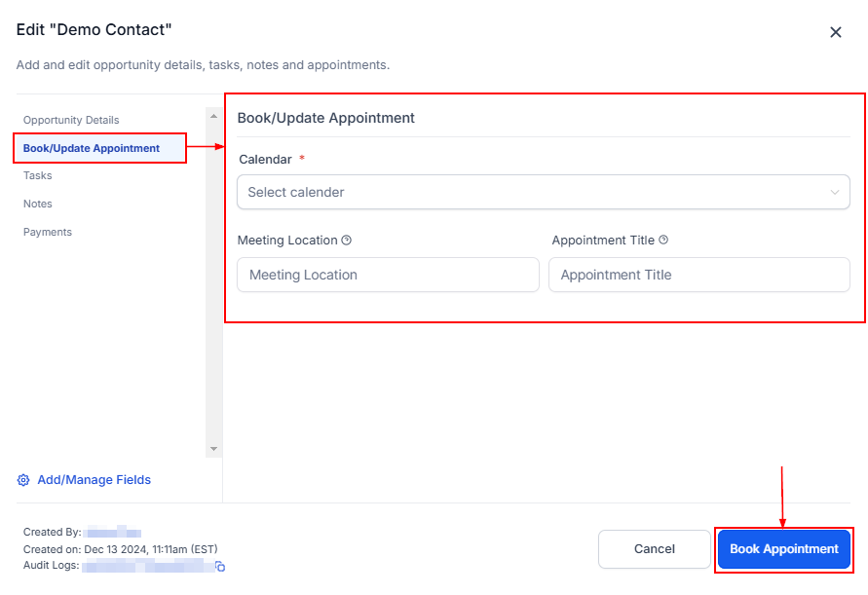This screenshot has width=868, height=595.
Task: Copy the Audit Logs ID icon
Action: coord(220,566)
